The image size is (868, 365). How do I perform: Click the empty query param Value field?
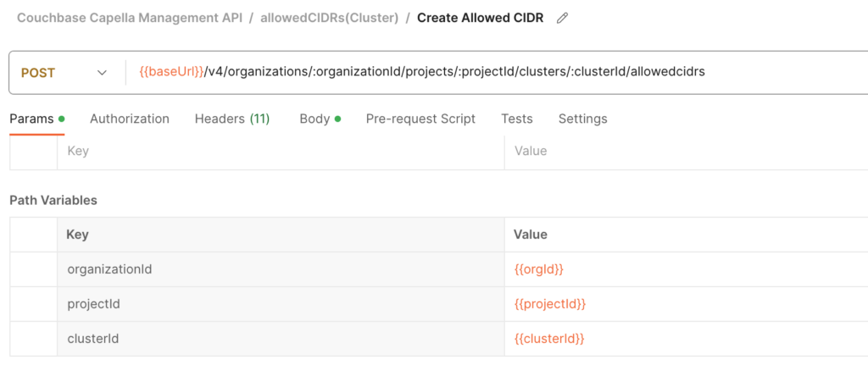point(686,151)
